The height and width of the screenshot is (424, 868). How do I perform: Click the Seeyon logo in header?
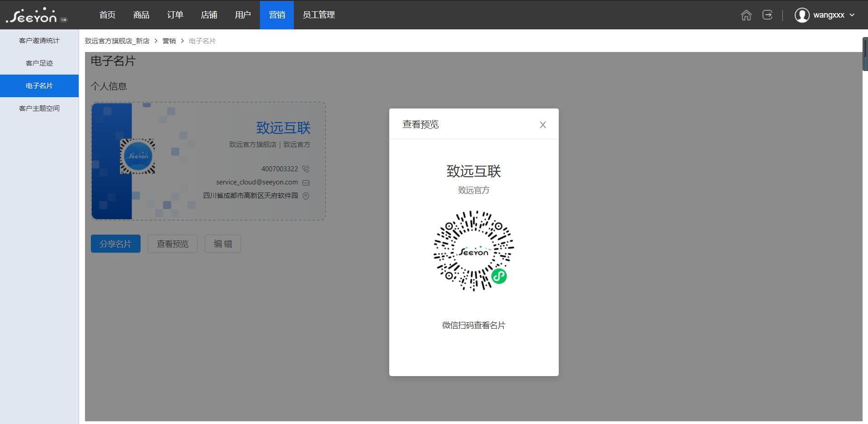36,15
